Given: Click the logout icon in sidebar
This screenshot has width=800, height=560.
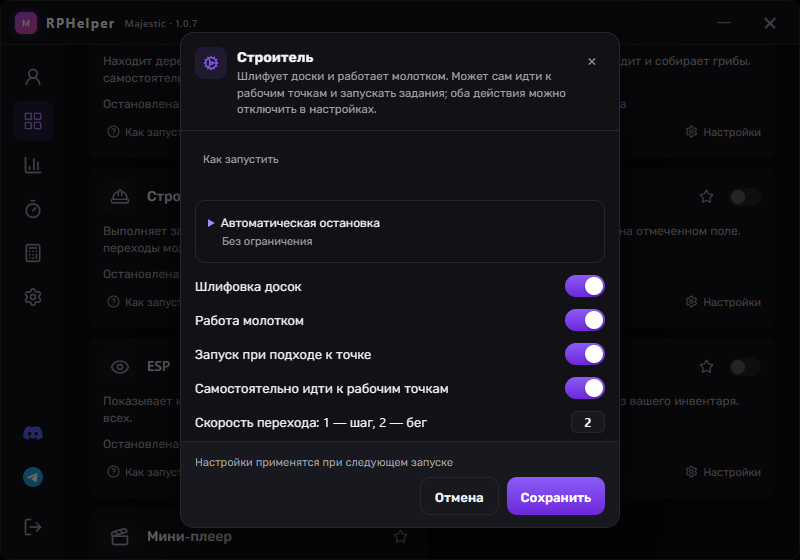Looking at the screenshot, I should pos(33,527).
